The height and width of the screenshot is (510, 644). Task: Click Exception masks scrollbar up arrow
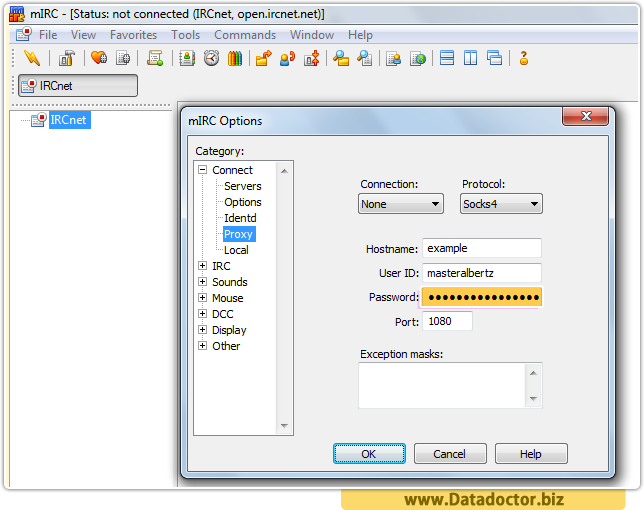(534, 373)
